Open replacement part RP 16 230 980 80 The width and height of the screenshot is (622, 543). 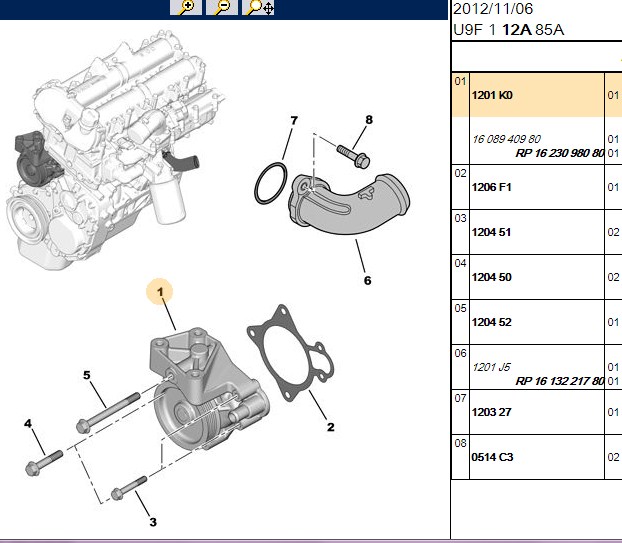pos(559,153)
